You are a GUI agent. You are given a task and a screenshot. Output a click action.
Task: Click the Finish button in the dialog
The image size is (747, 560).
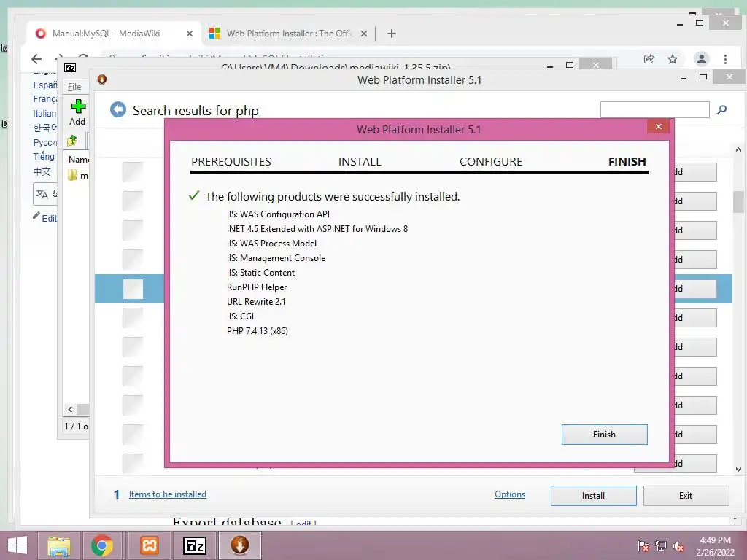coord(604,435)
